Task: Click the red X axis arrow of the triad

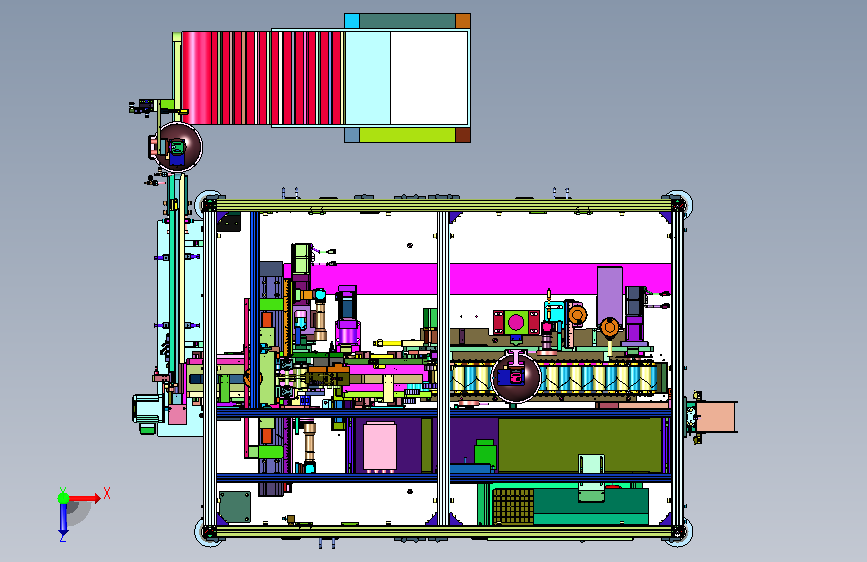Action: [x=85, y=498]
